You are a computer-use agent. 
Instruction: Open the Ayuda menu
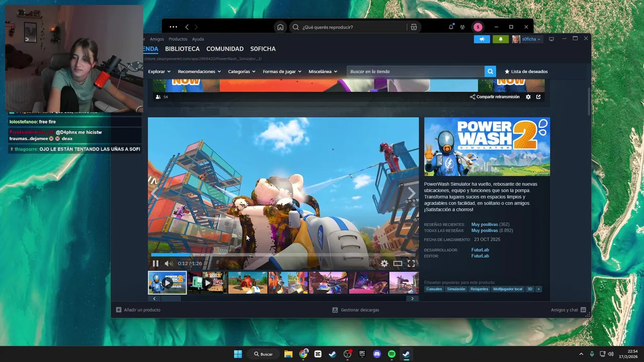tap(198, 39)
